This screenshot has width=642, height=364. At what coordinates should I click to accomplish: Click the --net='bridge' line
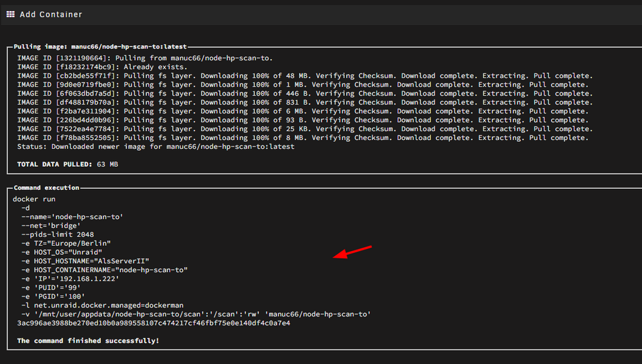pos(51,225)
